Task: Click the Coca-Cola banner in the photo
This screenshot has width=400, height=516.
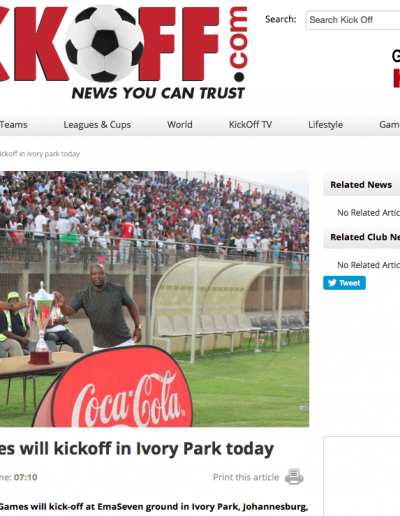Action: pyautogui.click(x=113, y=388)
